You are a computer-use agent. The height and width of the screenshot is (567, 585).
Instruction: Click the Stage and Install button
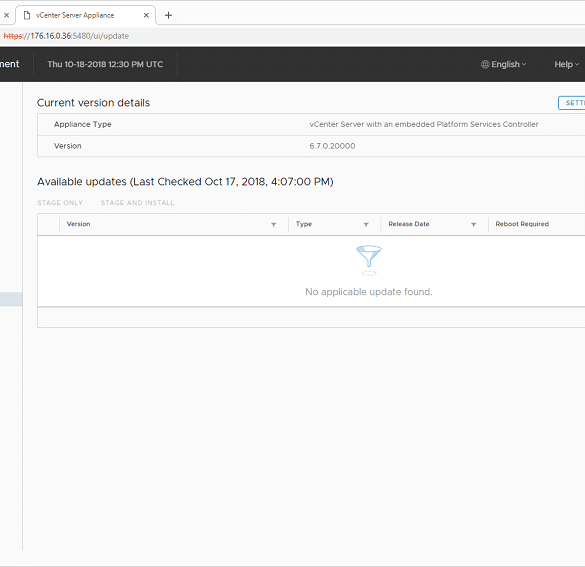[137, 203]
